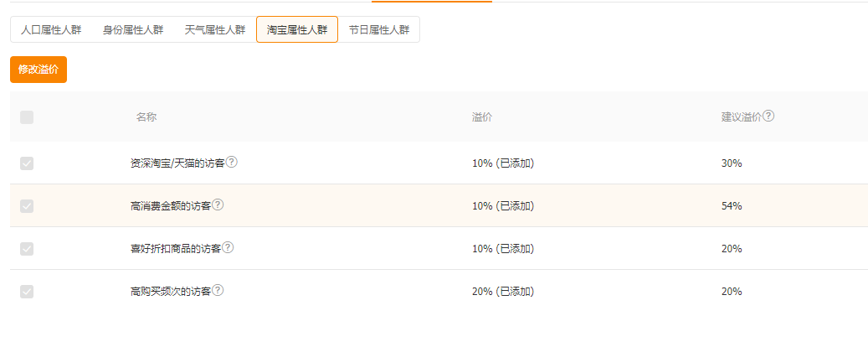
Task: Toggle checkbox for 资深淘宝/天猫的访客 row
Action: pos(27,163)
